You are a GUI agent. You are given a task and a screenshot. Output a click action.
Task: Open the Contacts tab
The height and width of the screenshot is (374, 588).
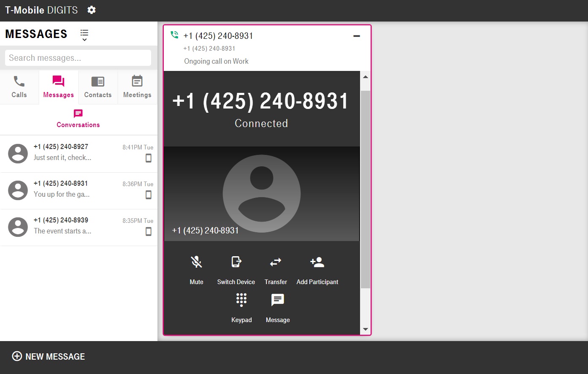tap(98, 87)
